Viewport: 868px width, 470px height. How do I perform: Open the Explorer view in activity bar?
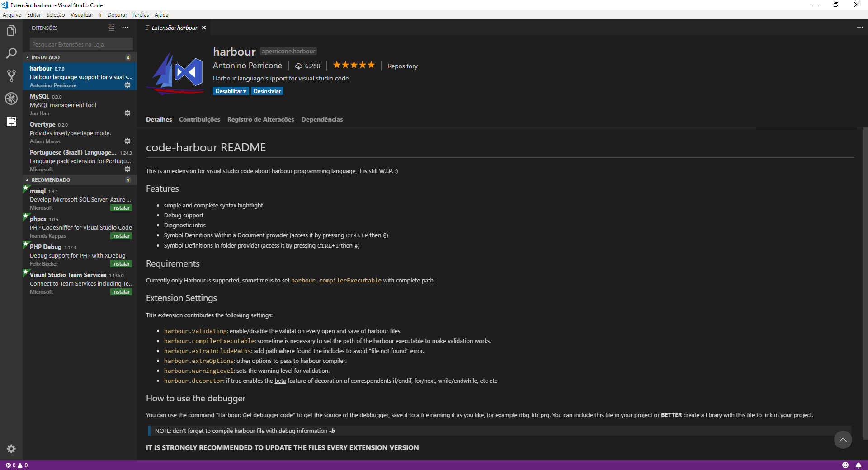[x=11, y=31]
